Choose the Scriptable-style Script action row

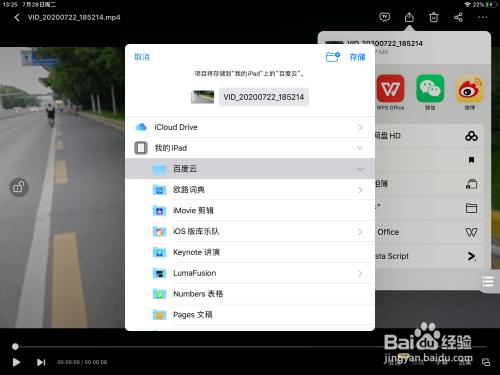(429, 256)
